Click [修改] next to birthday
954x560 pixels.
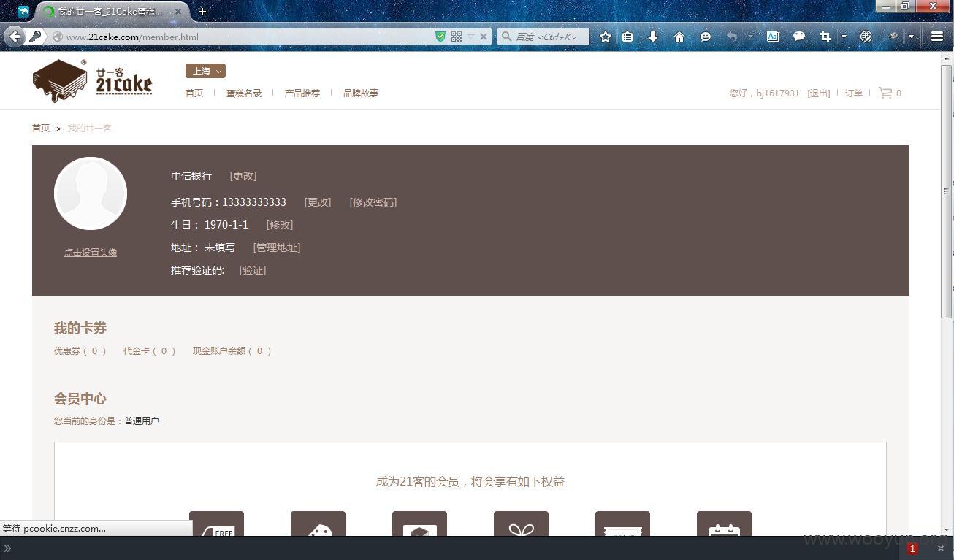click(x=280, y=225)
